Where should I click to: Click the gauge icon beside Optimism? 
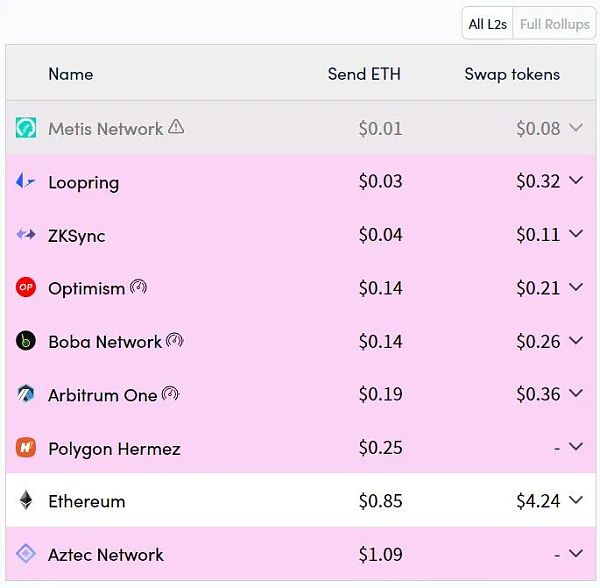point(139,287)
